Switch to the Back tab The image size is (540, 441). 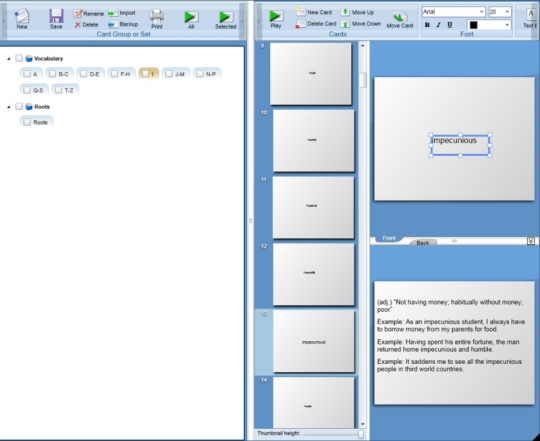(423, 243)
